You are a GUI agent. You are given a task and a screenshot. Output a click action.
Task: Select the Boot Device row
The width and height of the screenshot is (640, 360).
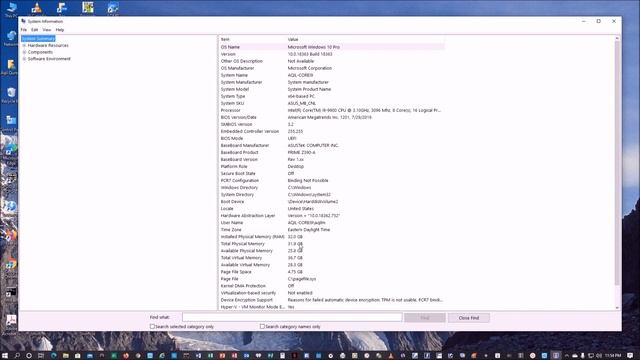pos(332,202)
